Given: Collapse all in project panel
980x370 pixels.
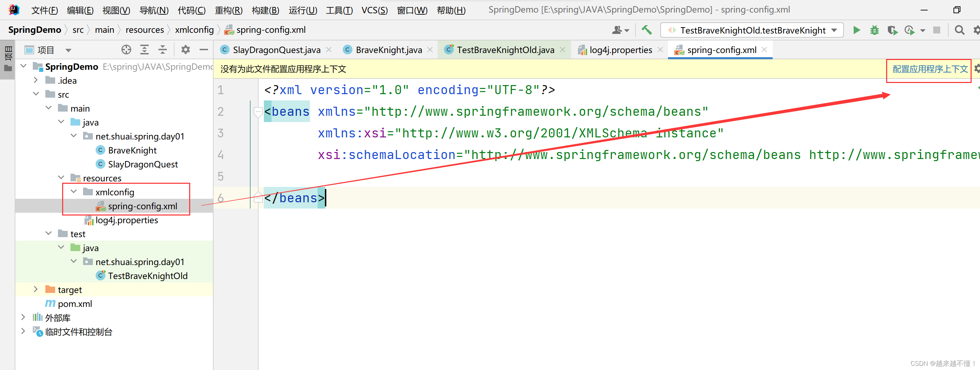Looking at the screenshot, I should [x=162, y=50].
